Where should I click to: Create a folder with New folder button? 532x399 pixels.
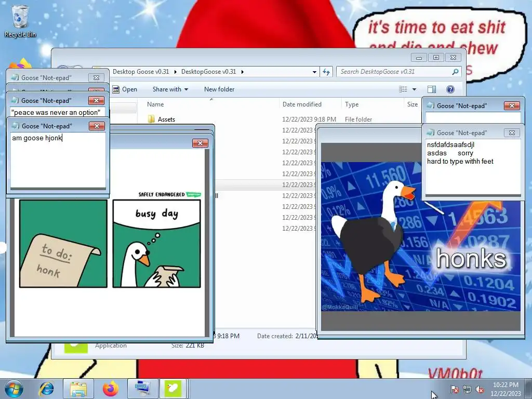point(219,89)
